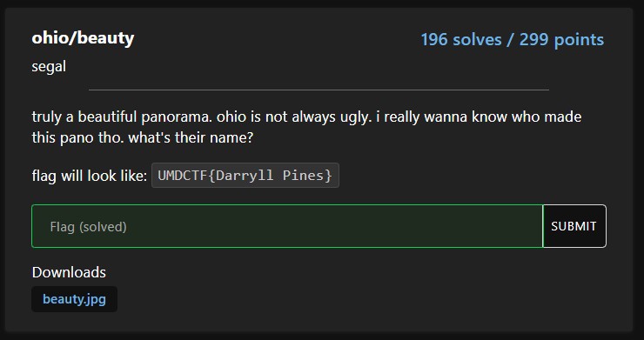Image resolution: width=644 pixels, height=340 pixels.
Task: Click the Flag (solved) input field
Action: [287, 226]
